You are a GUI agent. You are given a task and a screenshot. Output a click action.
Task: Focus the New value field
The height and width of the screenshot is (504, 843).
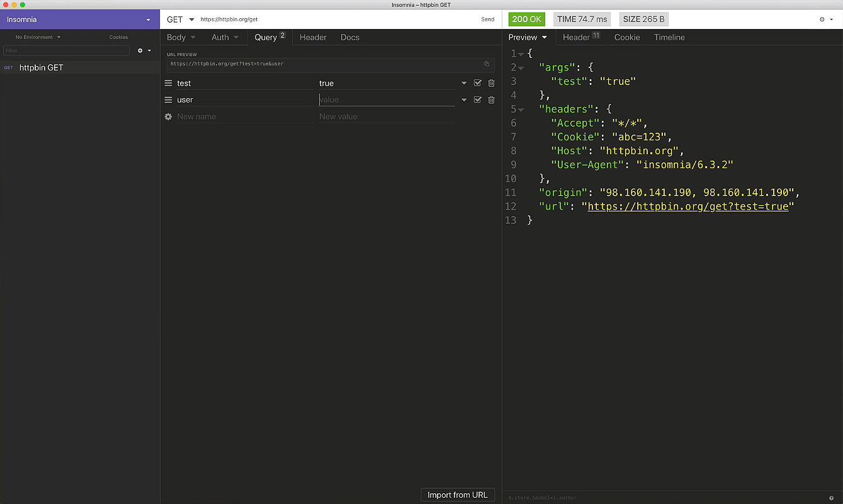[387, 116]
